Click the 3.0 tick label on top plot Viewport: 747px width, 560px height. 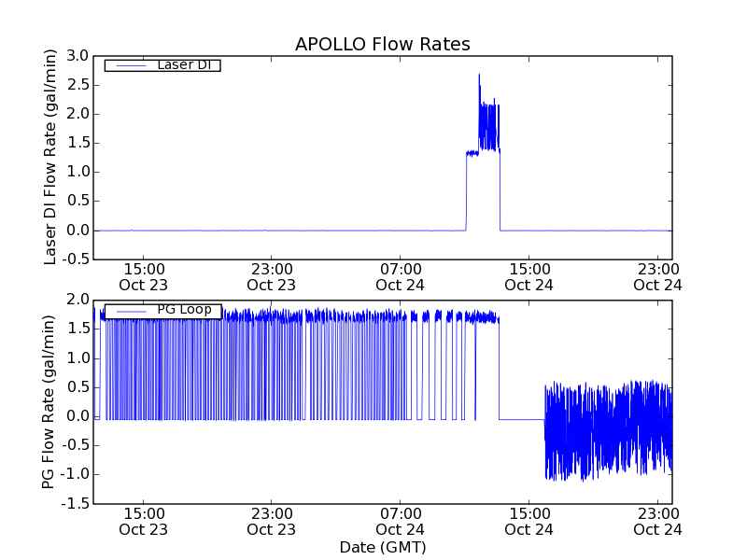tap(78, 56)
